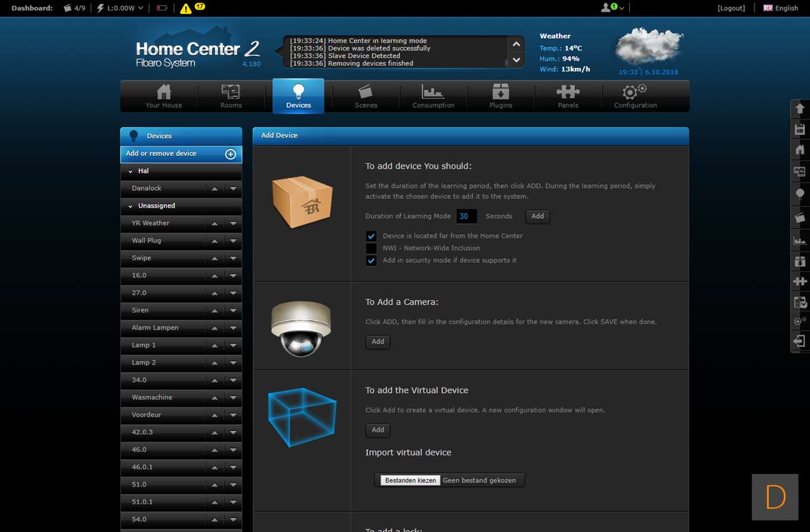Click the low battery icon in dashboard bar
The image size is (810, 532).
161,8
